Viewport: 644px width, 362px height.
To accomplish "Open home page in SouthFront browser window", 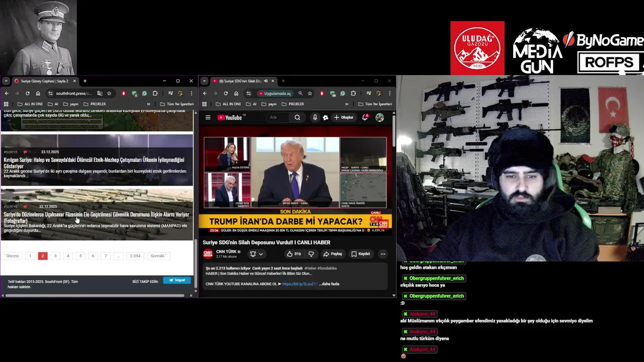I will [38, 94].
